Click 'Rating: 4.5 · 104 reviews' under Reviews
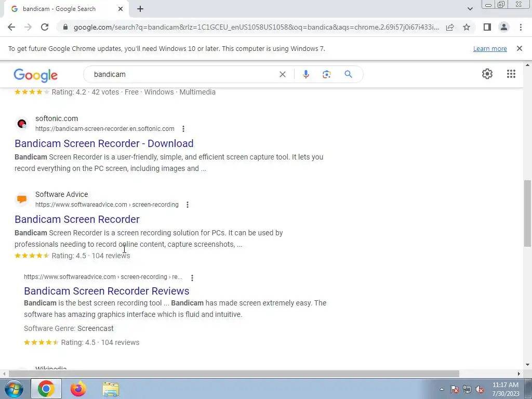532x399 pixels. tap(100, 343)
